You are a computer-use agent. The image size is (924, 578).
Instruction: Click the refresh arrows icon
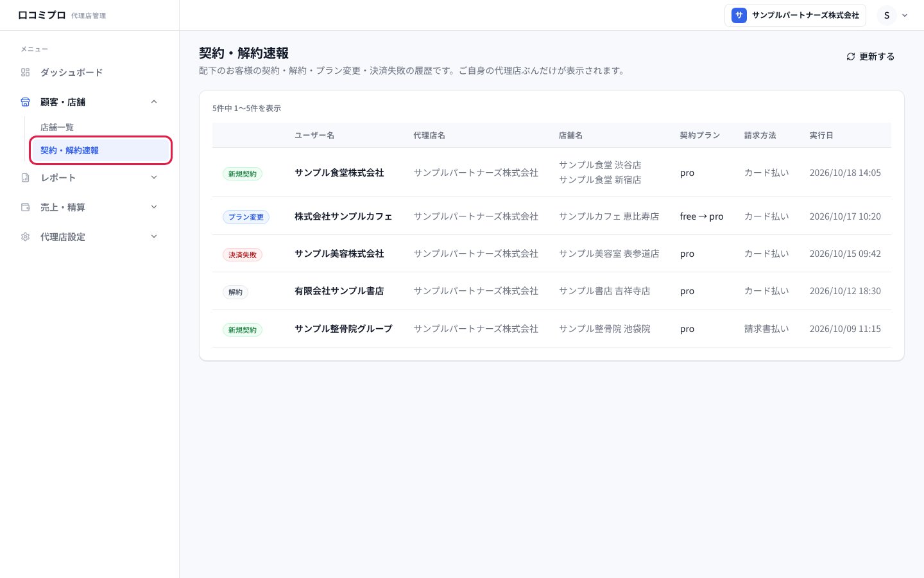pyautogui.click(x=851, y=57)
